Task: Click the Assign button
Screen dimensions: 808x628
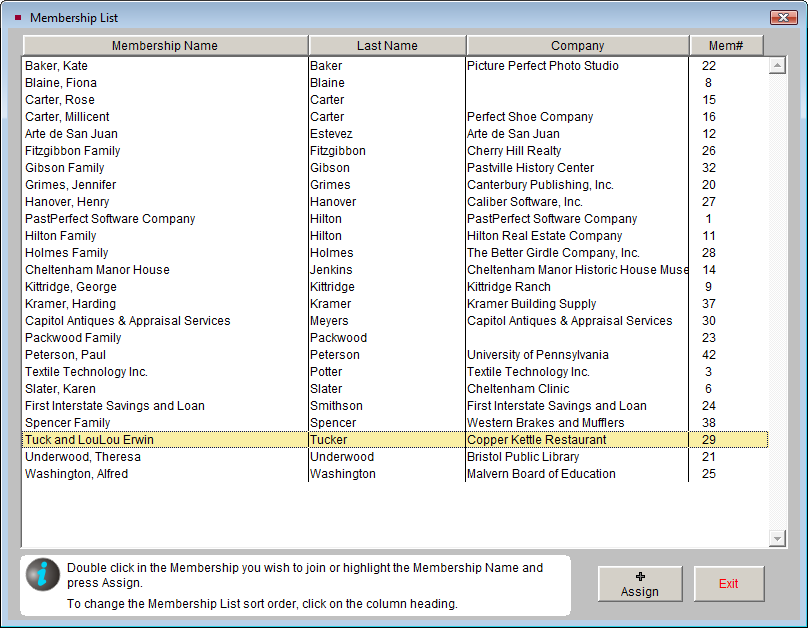Action: click(640, 584)
